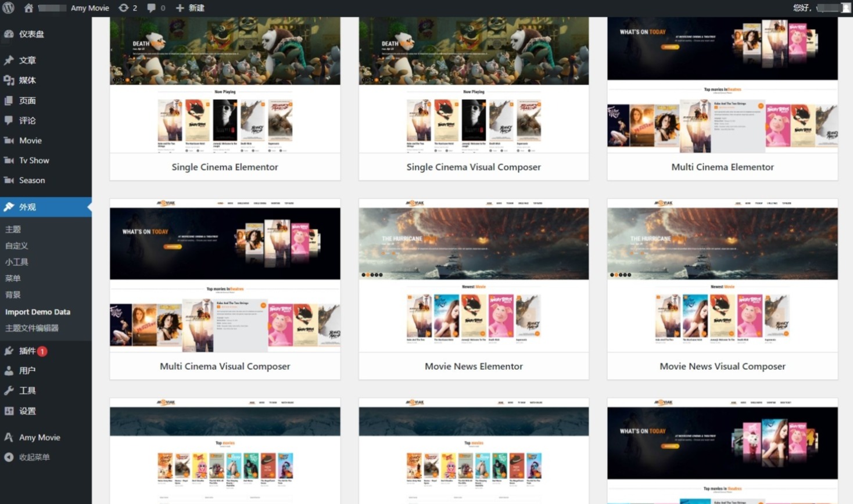Click the 媒体 media icon
Screen dimensions: 853x504
click(9, 80)
